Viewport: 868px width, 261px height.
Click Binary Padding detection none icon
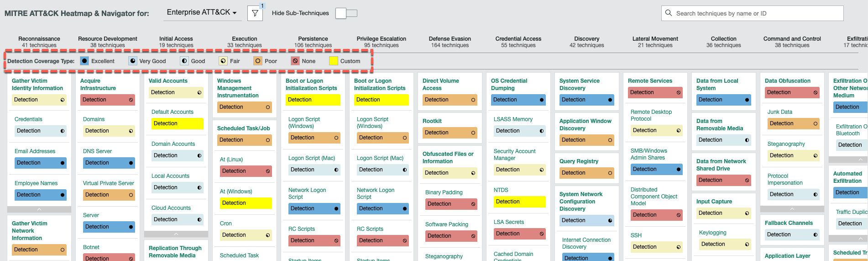coord(473,204)
